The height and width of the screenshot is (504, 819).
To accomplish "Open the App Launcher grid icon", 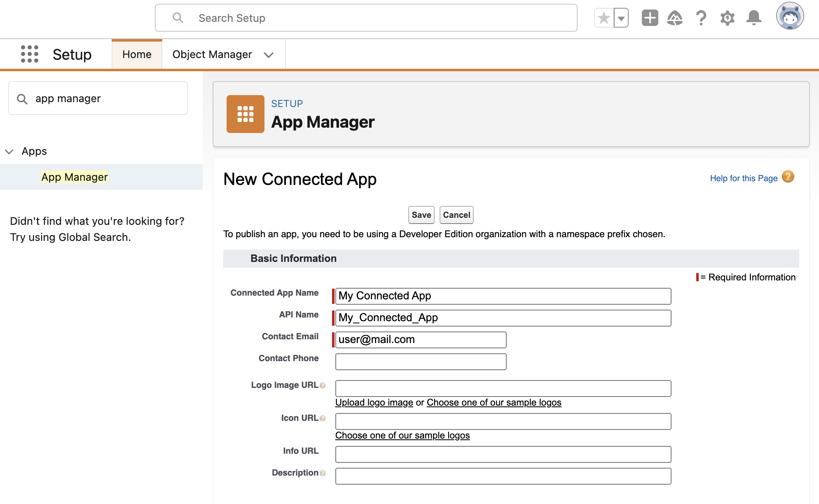I will click(30, 54).
